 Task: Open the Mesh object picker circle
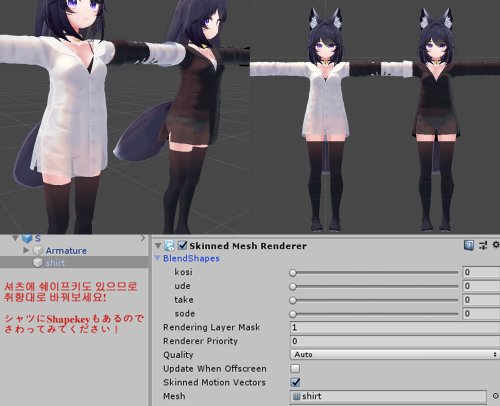496,396
